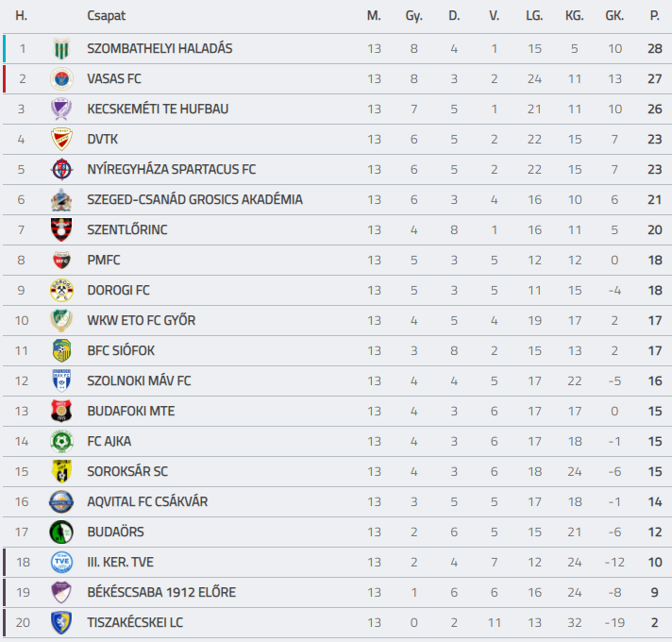Click the BFC Siófok club badge
Viewport: 672px width, 642px height.
(61, 350)
